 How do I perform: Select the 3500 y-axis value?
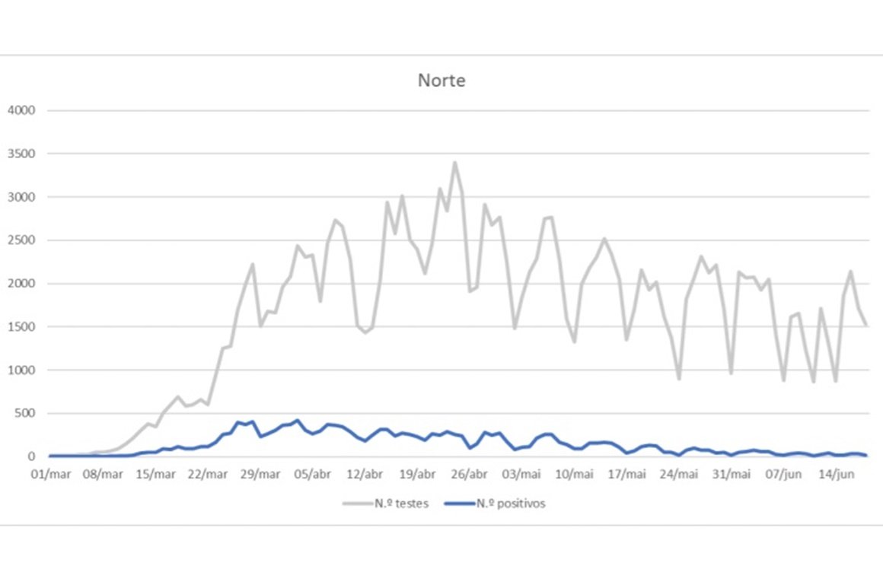pos(21,154)
